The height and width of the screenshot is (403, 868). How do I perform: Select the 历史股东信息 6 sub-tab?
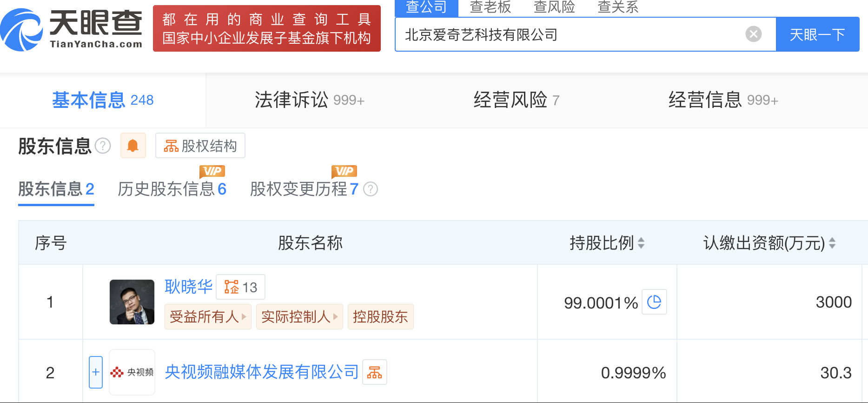coord(172,189)
